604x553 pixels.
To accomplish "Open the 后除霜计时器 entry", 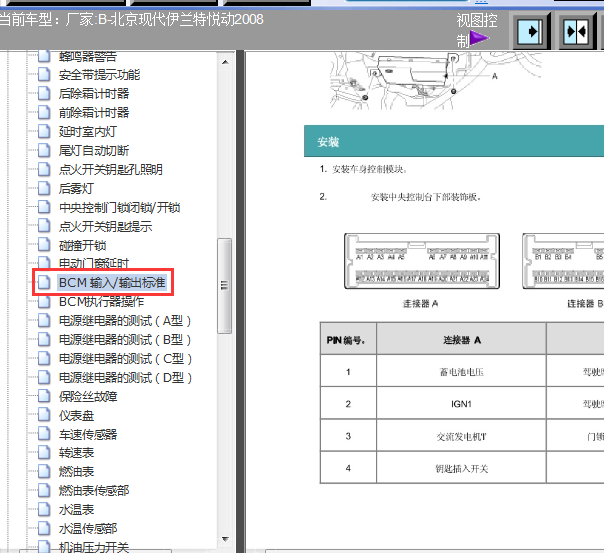I will coord(94,94).
